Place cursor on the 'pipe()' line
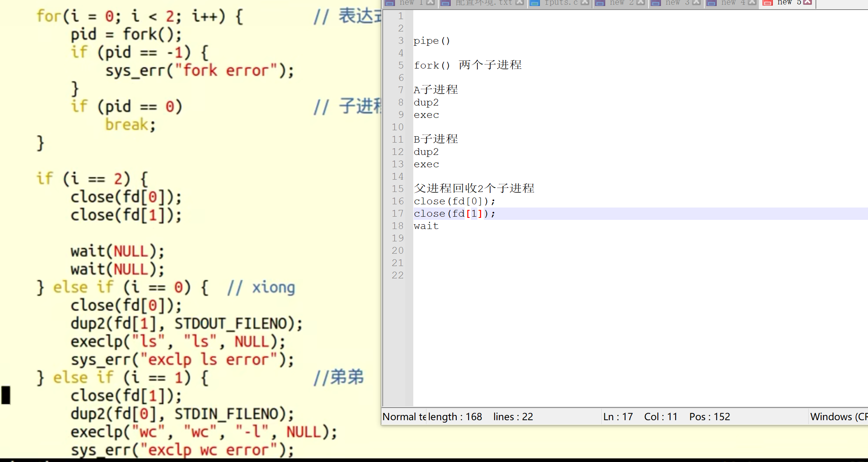 pyautogui.click(x=432, y=41)
